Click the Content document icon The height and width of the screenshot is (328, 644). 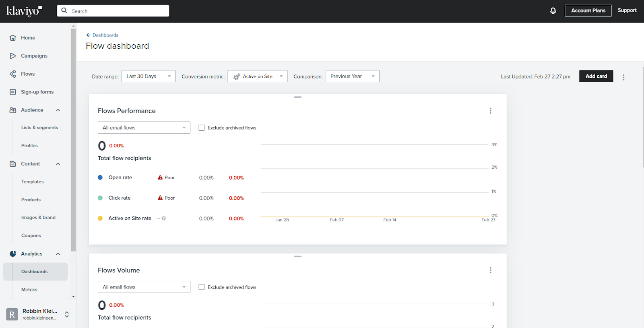click(13, 164)
